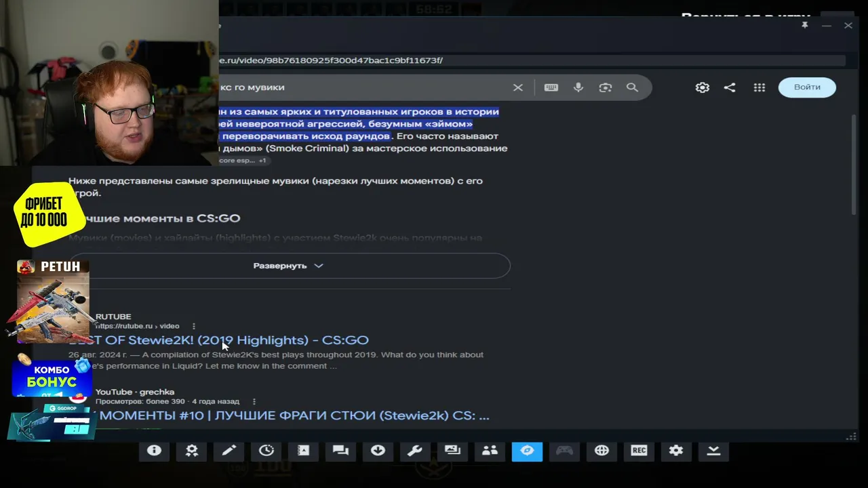Click the 'YouTube · grechka' source label
868x488 pixels.
coord(135,392)
